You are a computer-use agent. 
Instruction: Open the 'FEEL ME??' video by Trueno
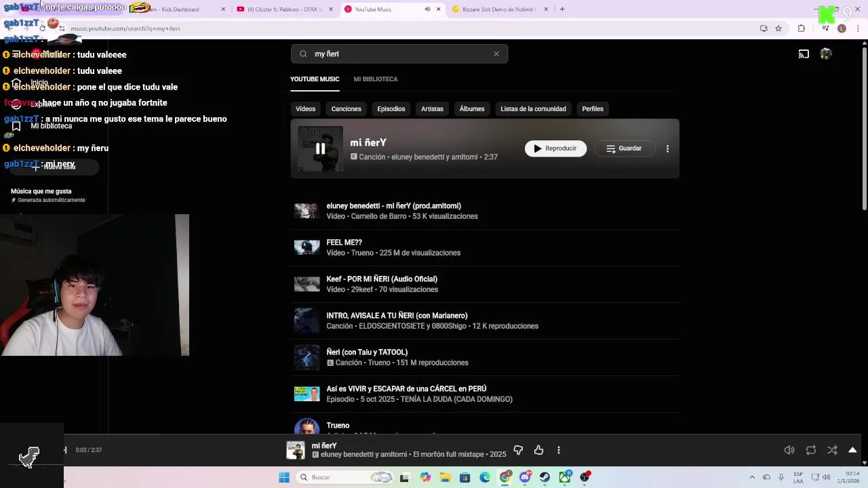pos(485,247)
